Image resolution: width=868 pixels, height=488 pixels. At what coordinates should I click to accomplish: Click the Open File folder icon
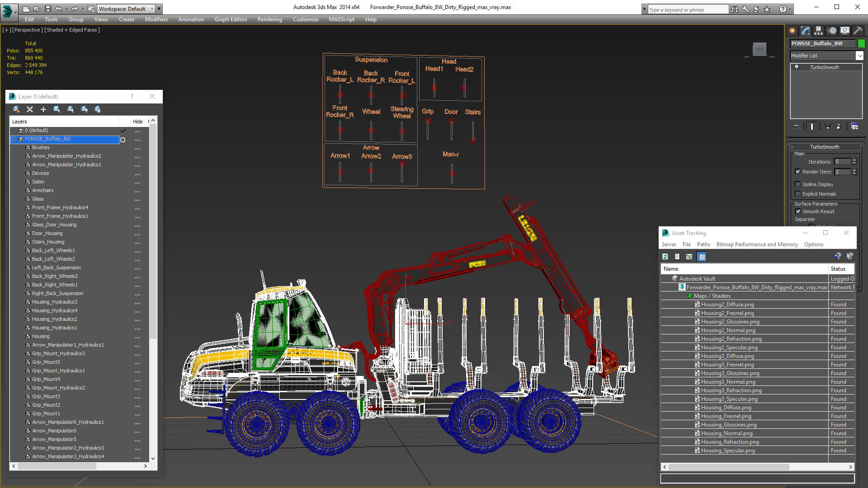pos(37,9)
